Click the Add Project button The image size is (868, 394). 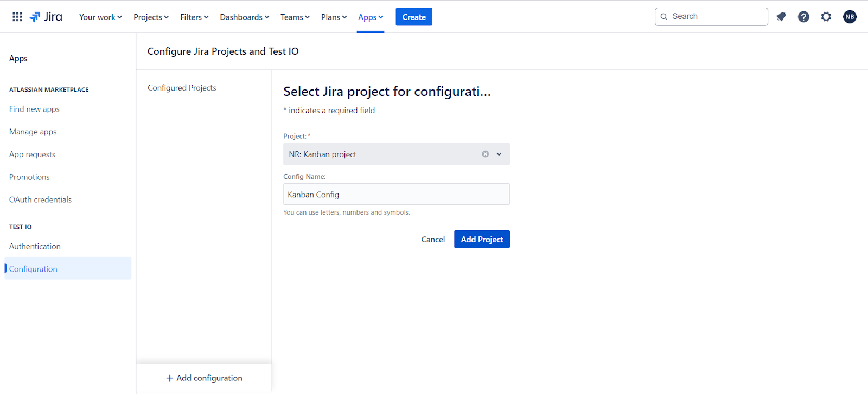pyautogui.click(x=482, y=239)
